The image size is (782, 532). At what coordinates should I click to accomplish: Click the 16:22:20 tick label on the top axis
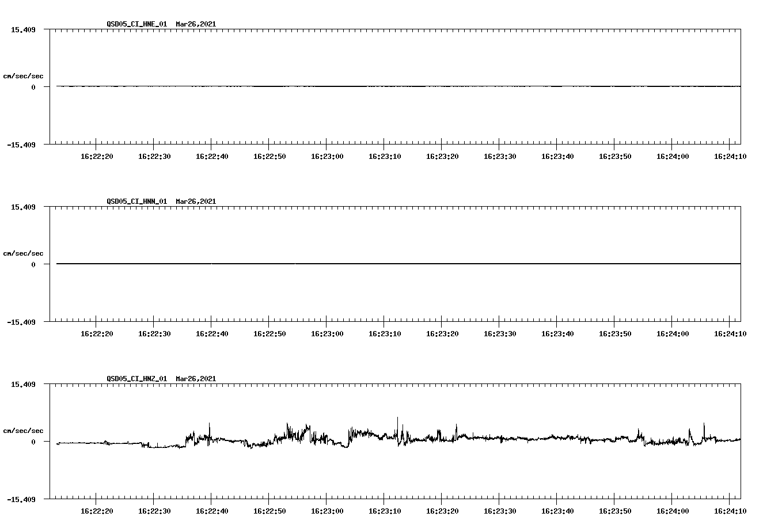97,155
